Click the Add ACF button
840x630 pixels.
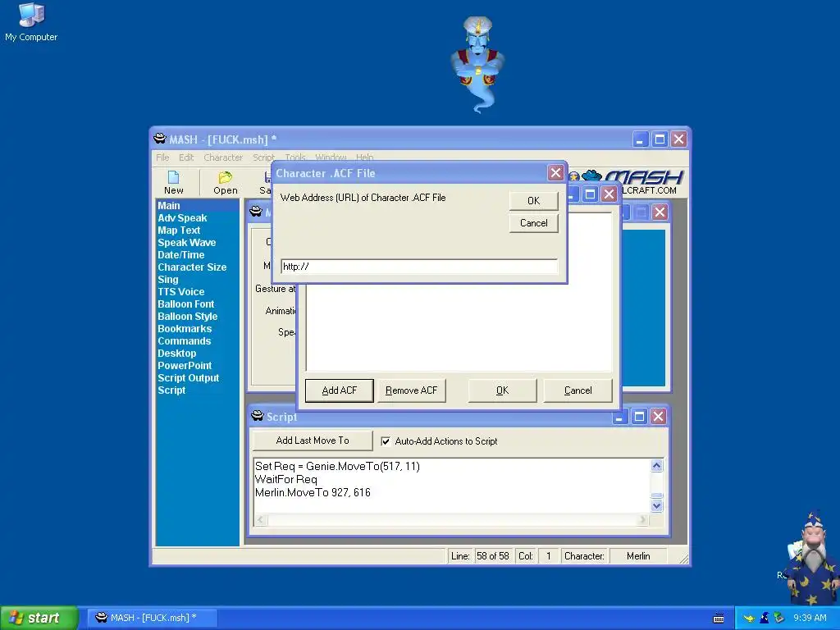click(x=339, y=390)
